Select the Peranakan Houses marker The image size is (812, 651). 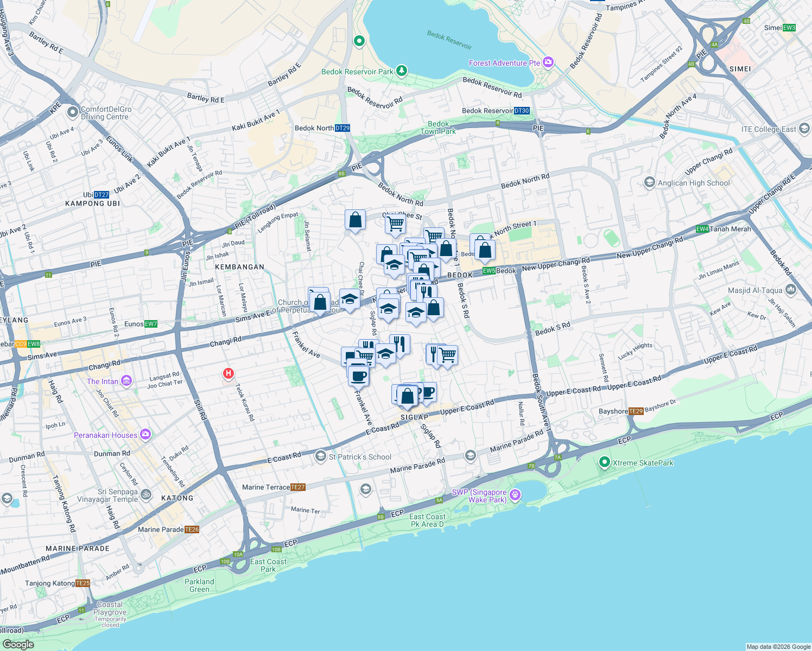[145, 435]
